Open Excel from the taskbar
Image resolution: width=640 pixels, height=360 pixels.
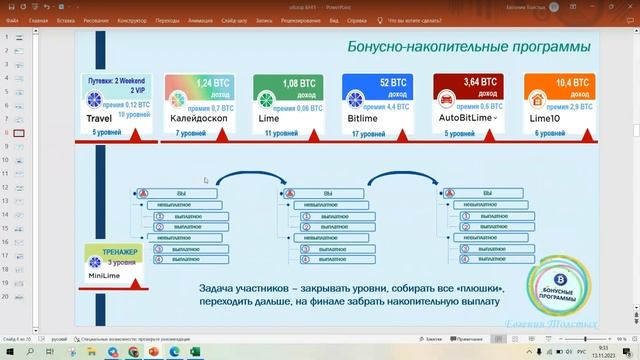click(x=195, y=352)
